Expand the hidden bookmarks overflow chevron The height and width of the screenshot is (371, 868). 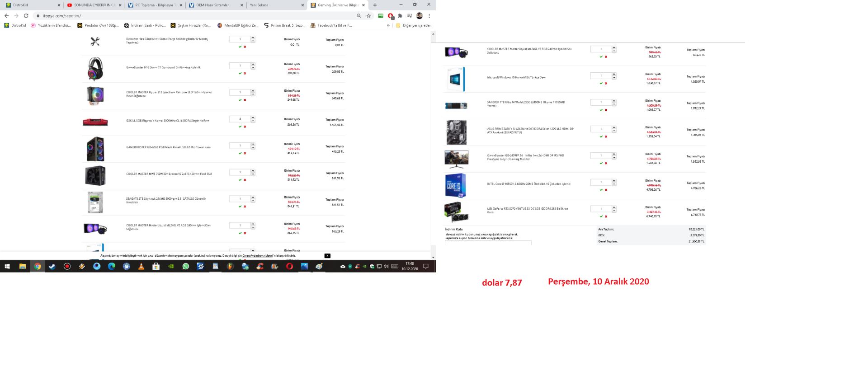pyautogui.click(x=388, y=25)
